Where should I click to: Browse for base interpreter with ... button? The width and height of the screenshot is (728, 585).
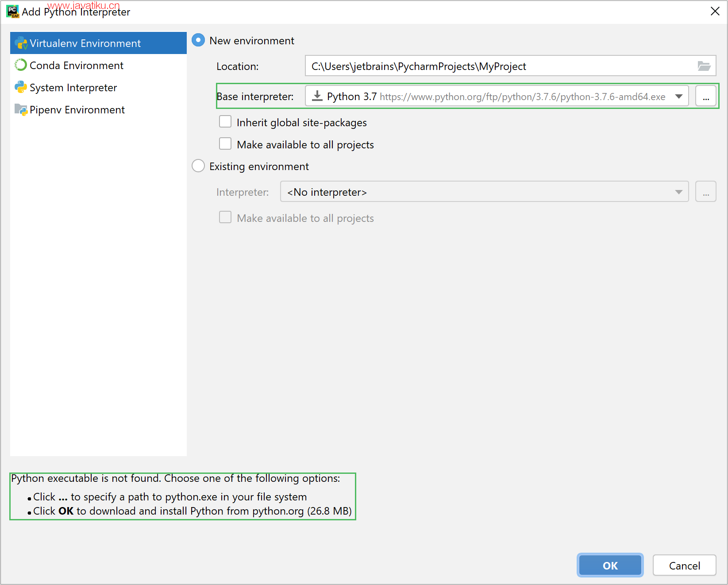(x=706, y=96)
